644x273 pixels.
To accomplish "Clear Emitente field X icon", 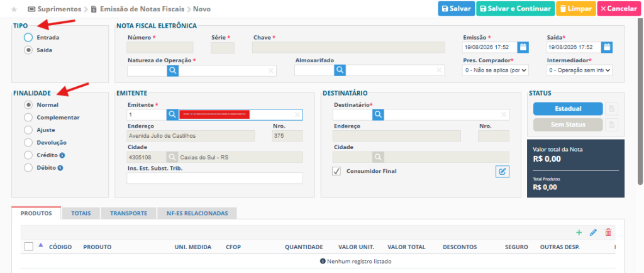I will (297, 114).
